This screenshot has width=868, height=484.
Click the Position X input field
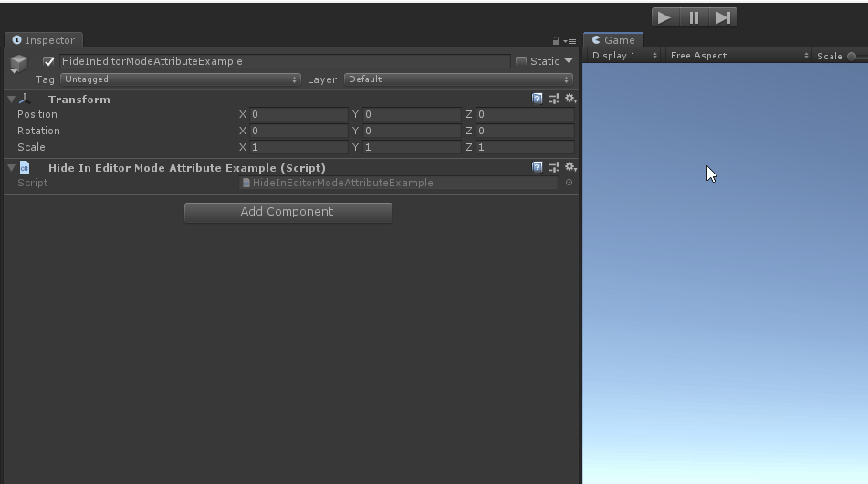coord(298,114)
